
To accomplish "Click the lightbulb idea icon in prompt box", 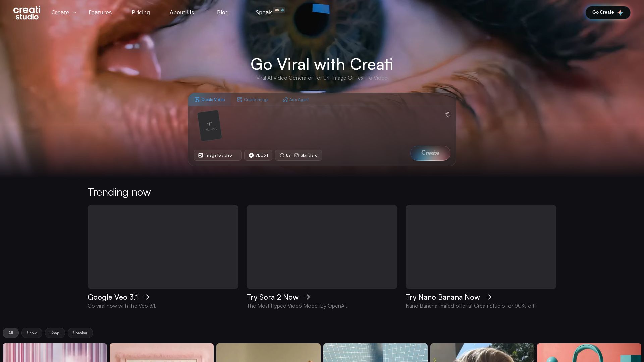I will coord(448,114).
